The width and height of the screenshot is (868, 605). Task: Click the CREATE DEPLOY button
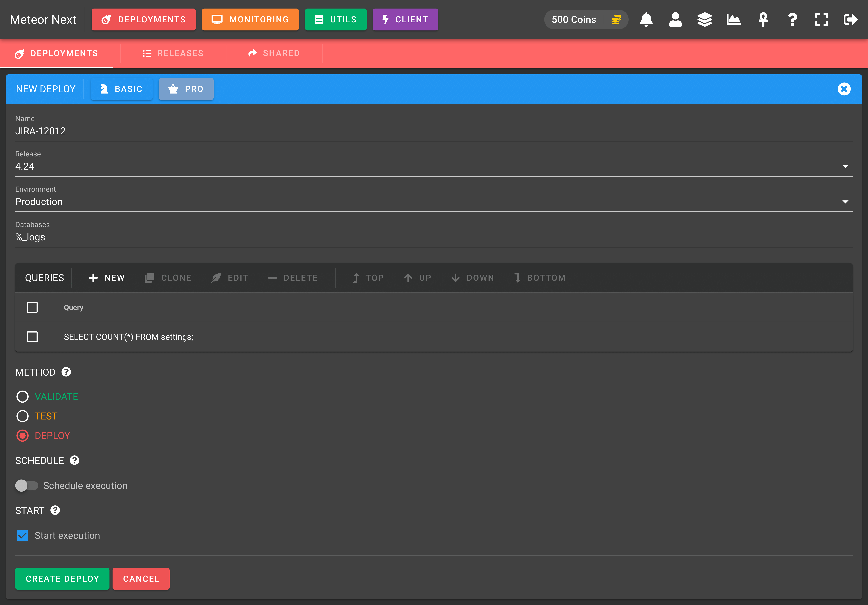click(62, 578)
